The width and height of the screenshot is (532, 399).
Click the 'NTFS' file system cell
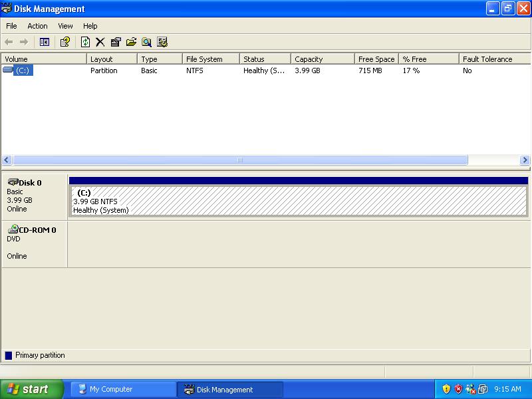point(195,70)
